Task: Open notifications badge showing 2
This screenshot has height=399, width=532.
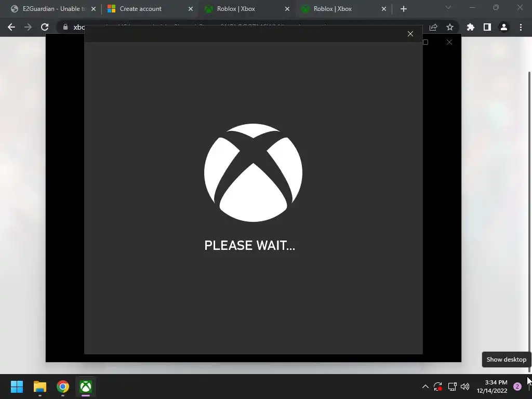Action: point(517,387)
